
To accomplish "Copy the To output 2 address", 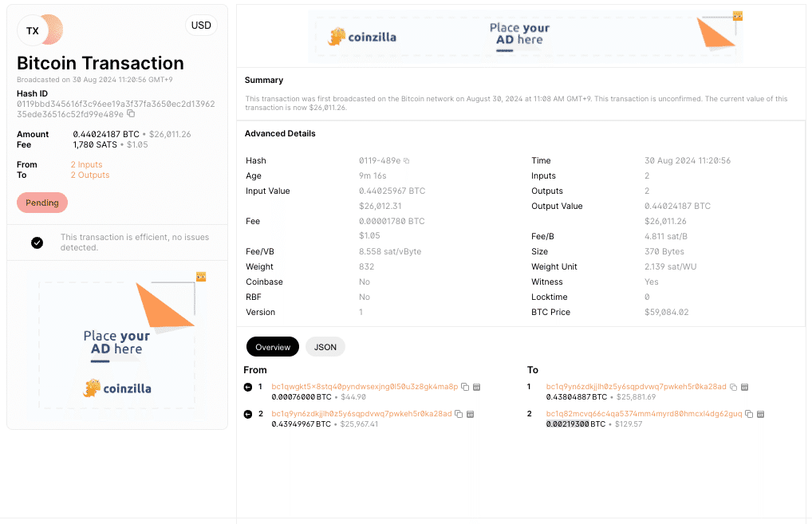I will coord(749,414).
